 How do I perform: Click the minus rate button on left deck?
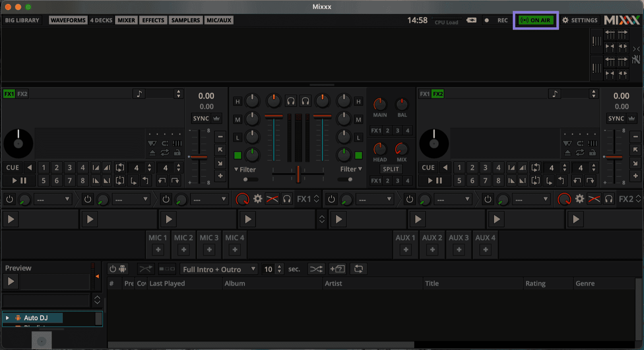coord(220,137)
